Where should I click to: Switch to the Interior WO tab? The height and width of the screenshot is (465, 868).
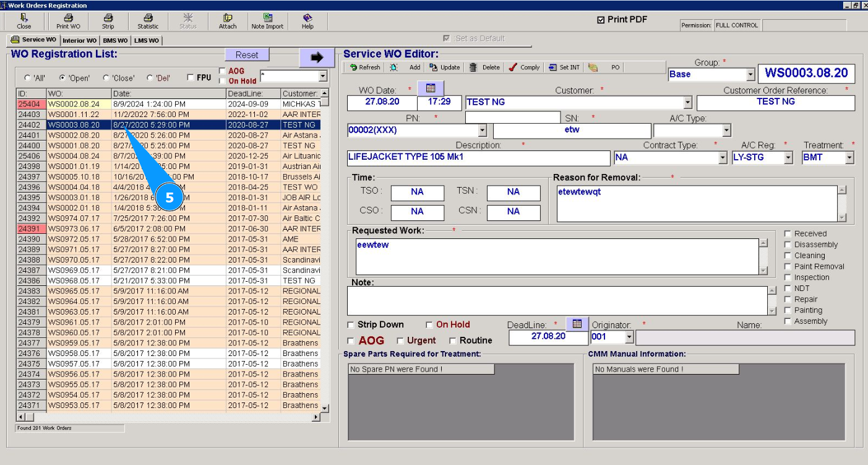tap(79, 41)
